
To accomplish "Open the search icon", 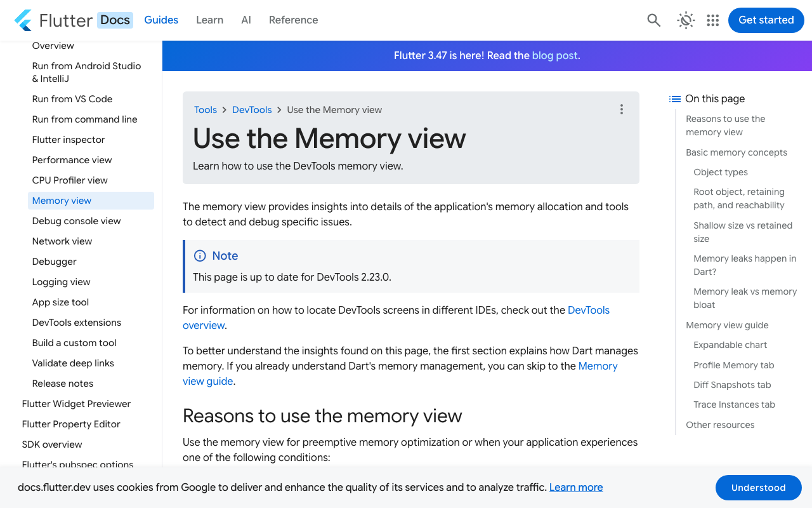I will [654, 20].
